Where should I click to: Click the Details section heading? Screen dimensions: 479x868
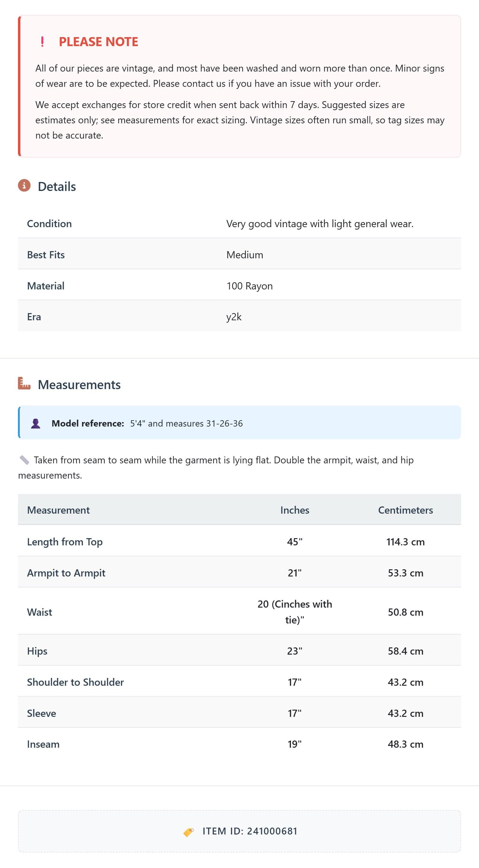point(57,186)
